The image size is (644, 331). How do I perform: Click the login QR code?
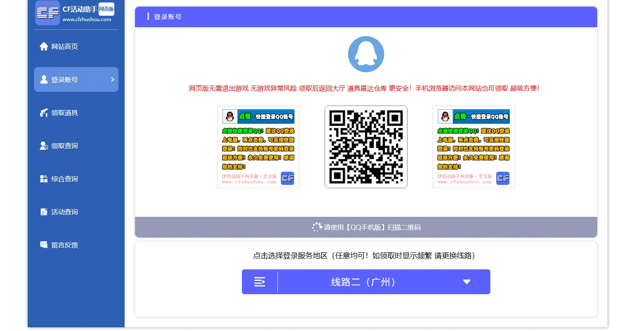(366, 147)
